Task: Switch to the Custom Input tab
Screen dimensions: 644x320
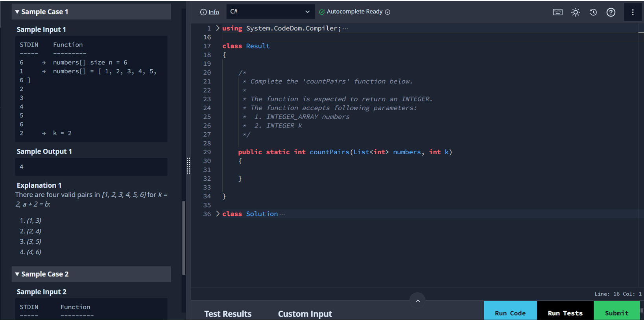Action: (x=305, y=314)
